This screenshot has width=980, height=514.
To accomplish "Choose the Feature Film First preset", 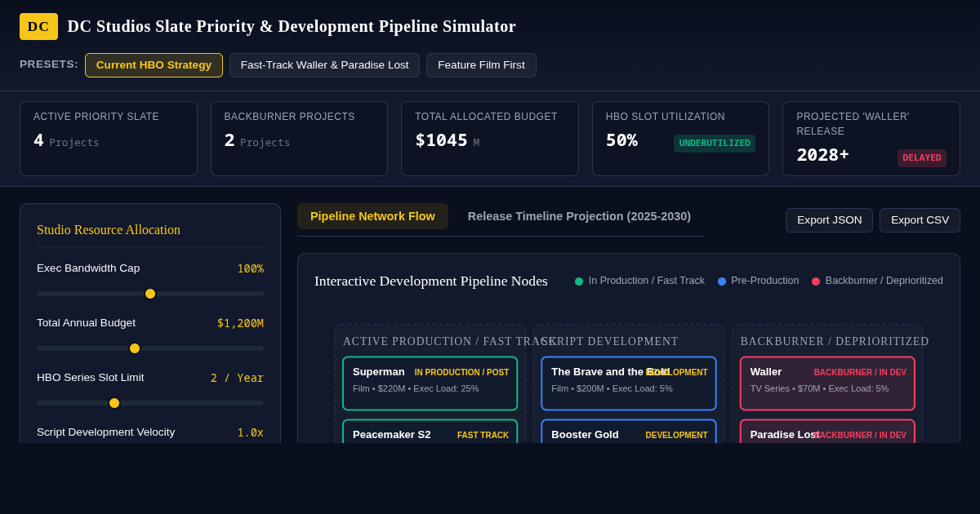I will 481,65.
